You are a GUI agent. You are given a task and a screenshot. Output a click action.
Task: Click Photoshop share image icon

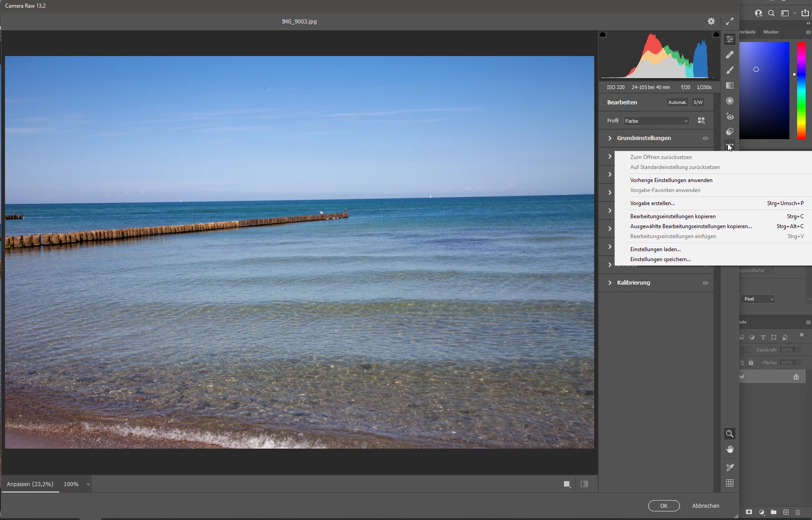[805, 13]
